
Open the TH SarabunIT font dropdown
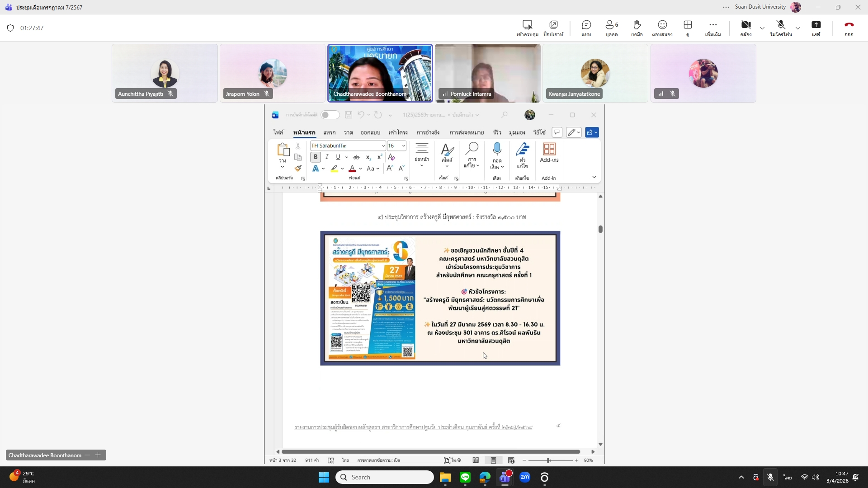click(383, 146)
